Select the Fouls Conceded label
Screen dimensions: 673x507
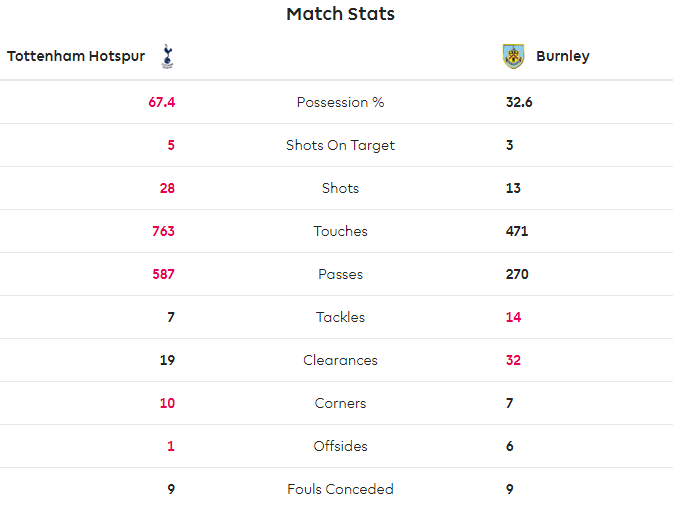pos(340,489)
